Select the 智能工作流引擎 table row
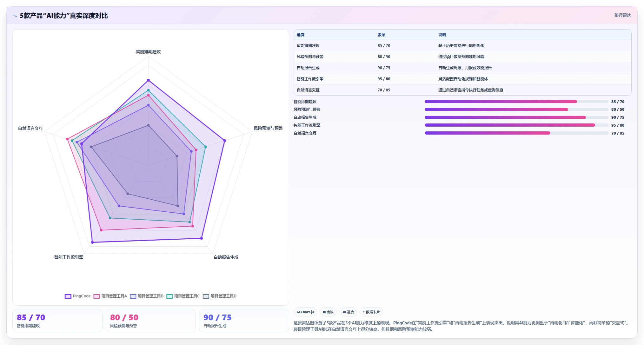Image resolution: width=644 pixels, height=345 pixels. click(x=462, y=79)
